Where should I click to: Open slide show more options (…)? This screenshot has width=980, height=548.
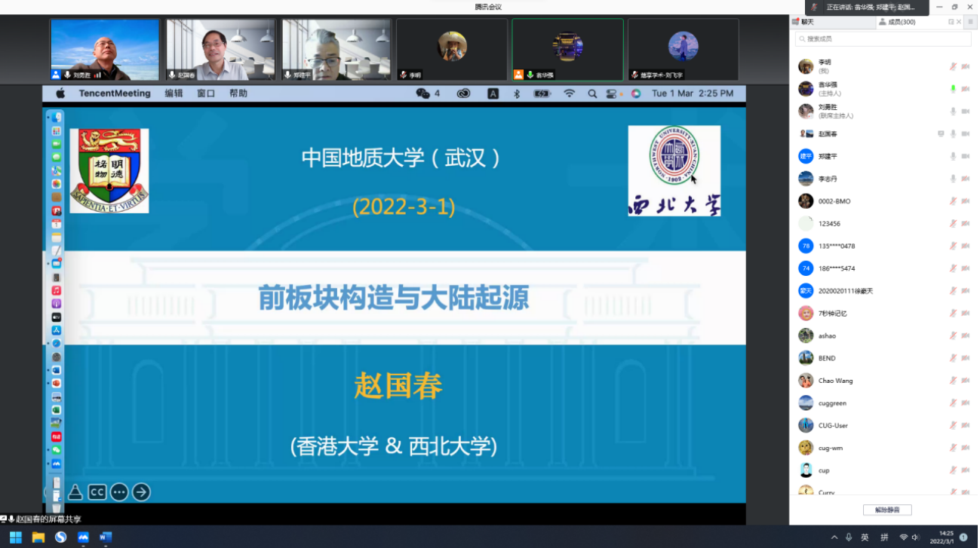click(119, 492)
